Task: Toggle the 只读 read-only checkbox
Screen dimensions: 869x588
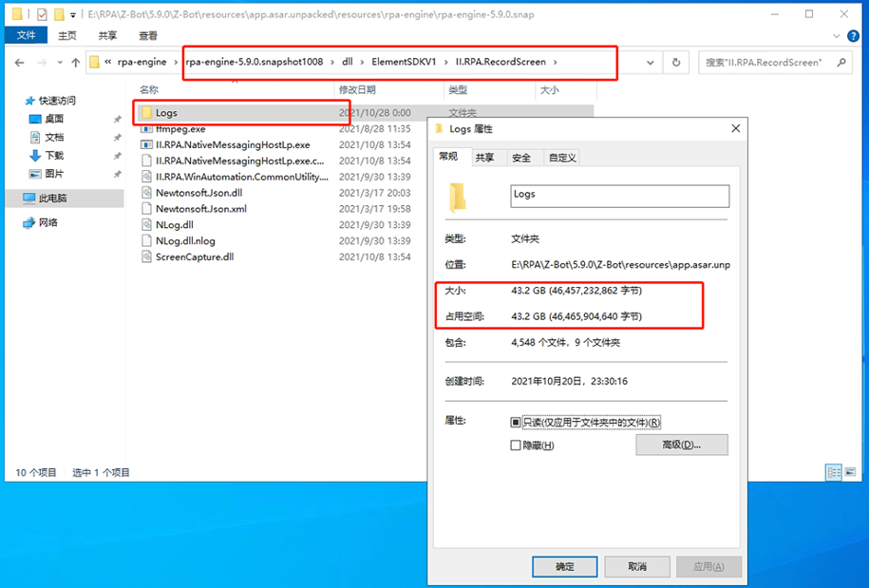Action: pos(516,422)
